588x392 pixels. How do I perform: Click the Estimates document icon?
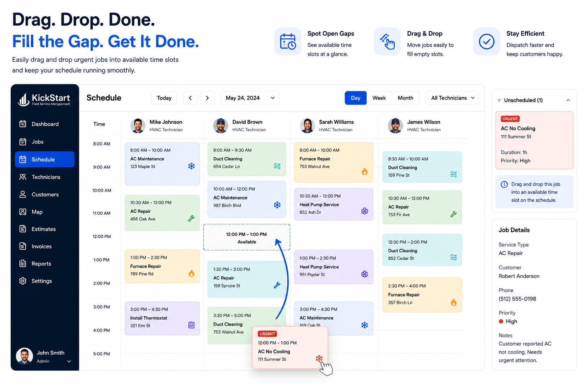tap(23, 229)
